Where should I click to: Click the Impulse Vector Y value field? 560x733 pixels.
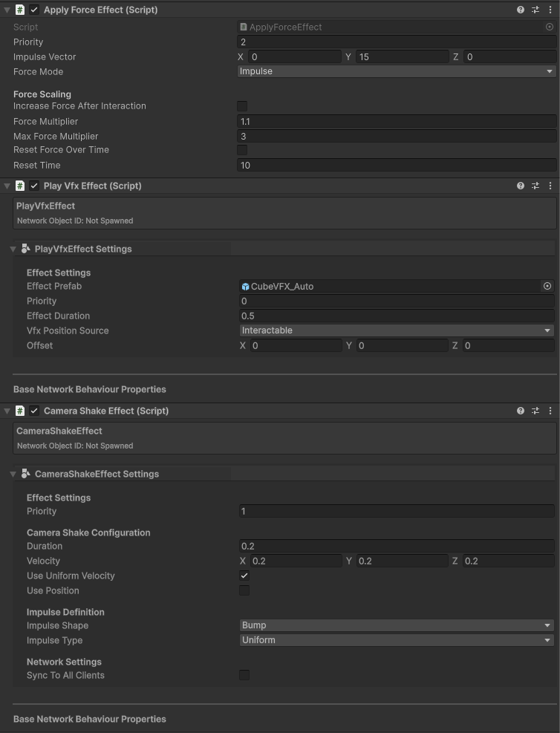[x=401, y=56]
